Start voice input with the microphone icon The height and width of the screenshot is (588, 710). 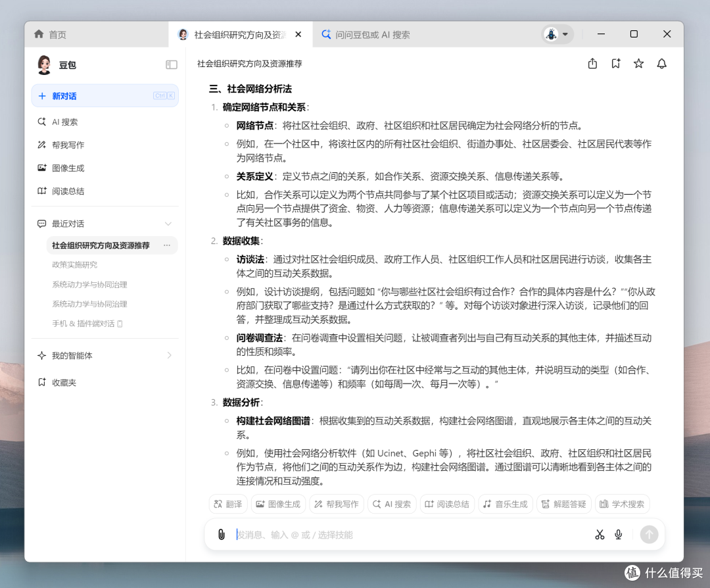(x=619, y=535)
